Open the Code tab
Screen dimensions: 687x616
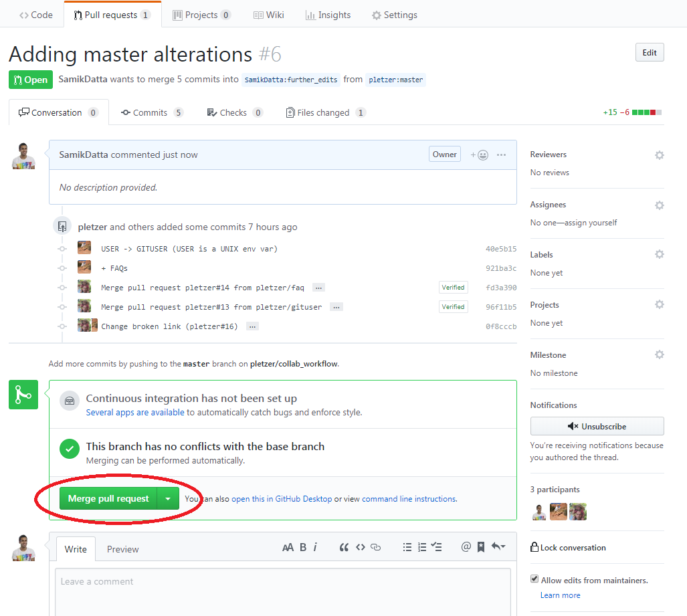(x=36, y=15)
